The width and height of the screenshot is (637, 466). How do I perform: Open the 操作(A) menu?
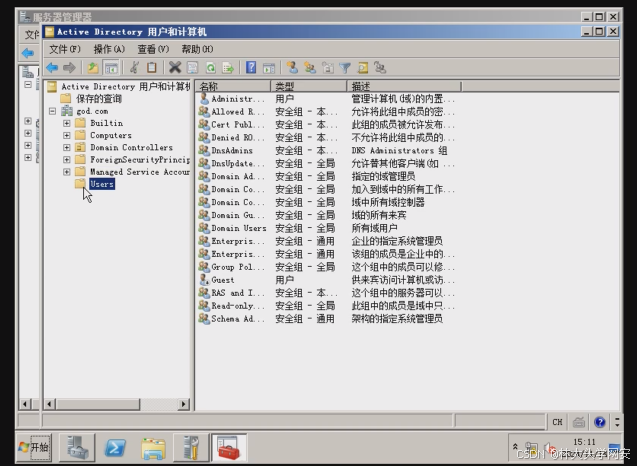click(109, 49)
